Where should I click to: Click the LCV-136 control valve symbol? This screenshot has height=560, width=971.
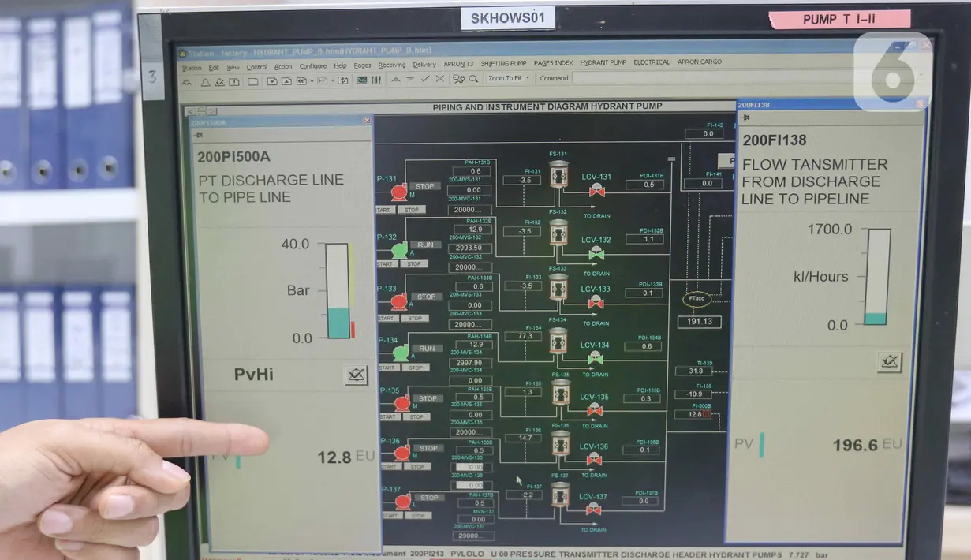[x=594, y=459]
